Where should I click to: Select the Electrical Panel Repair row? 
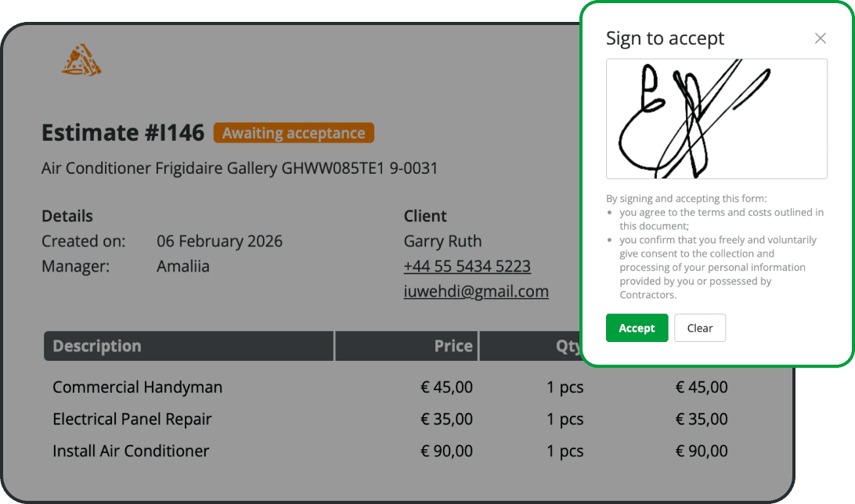[132, 419]
